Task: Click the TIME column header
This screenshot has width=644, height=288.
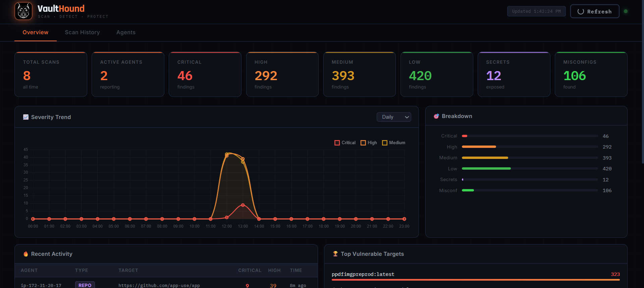Action: [x=296, y=270]
